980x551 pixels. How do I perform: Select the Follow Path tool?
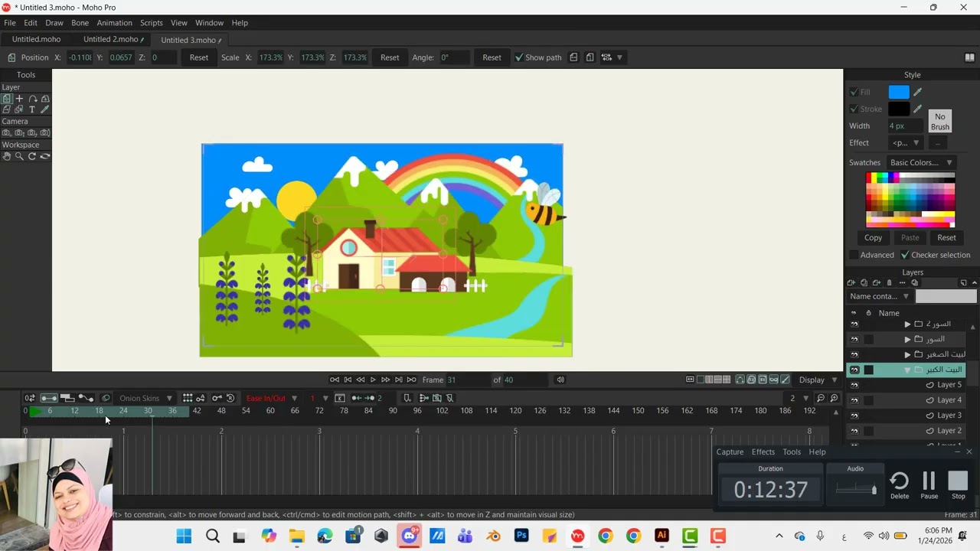pos(32,99)
